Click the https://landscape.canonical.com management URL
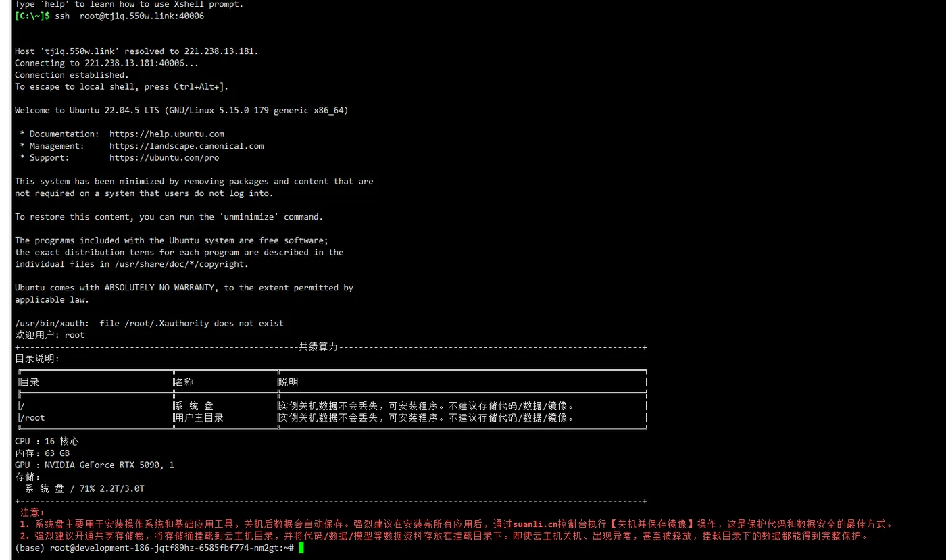The image size is (946, 560). click(x=186, y=146)
